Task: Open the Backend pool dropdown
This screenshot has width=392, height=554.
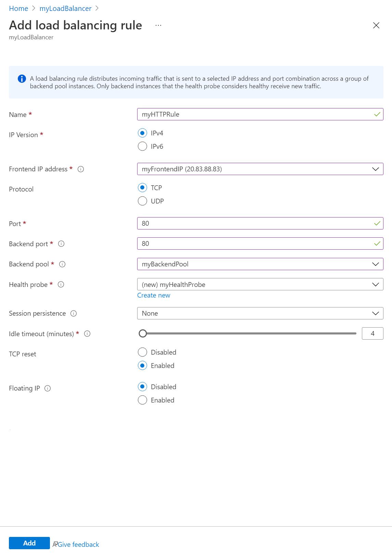Action: (x=260, y=264)
